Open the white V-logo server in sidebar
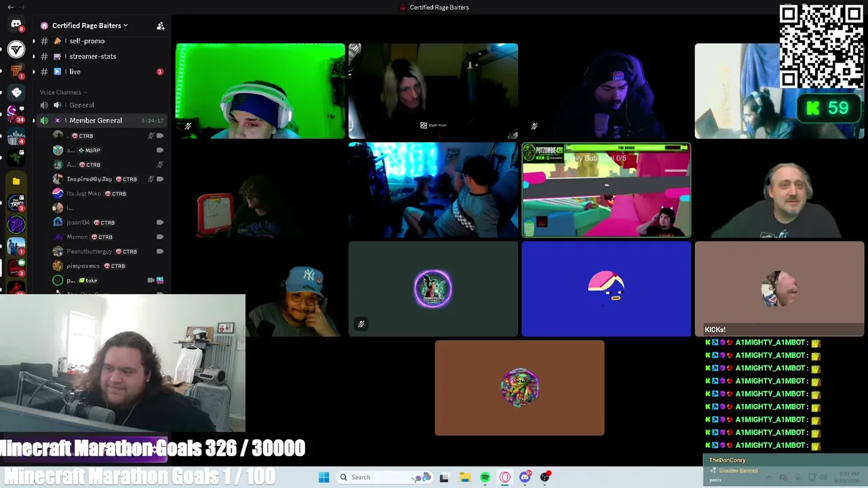 point(16,49)
